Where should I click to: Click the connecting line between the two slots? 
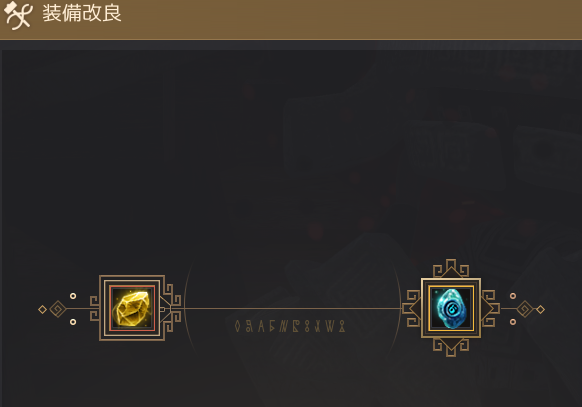coord(291,308)
